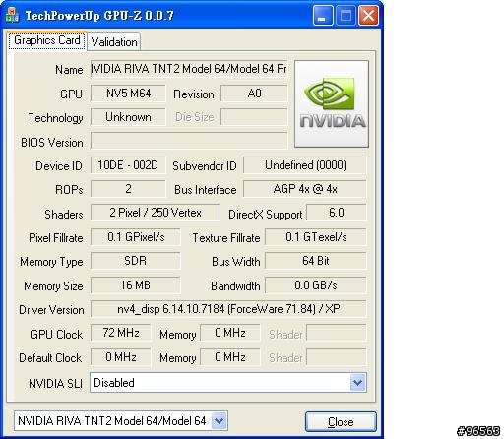Screen dimensions: 504x439
Task: Click the "Bus Width" label
Action: click(236, 262)
